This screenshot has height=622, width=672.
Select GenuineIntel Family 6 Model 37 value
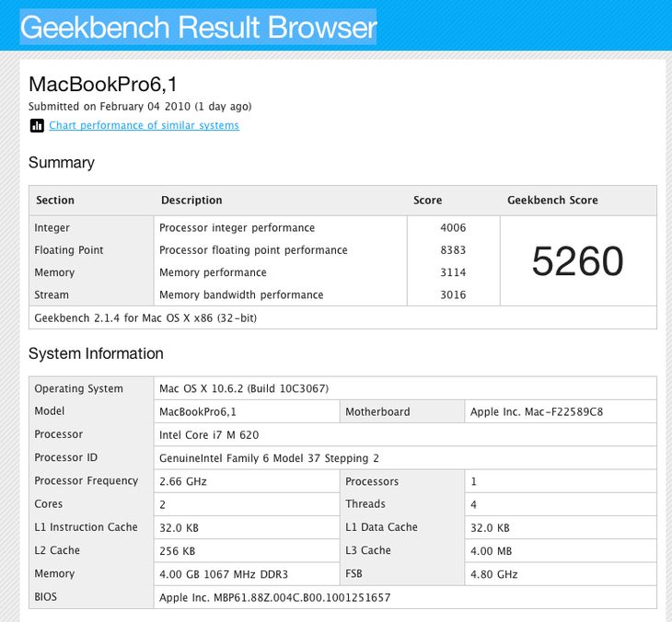(269, 458)
